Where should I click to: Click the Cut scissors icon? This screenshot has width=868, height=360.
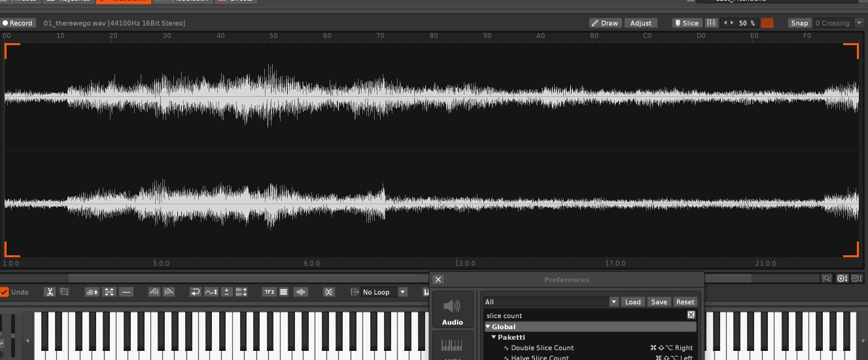click(50, 292)
